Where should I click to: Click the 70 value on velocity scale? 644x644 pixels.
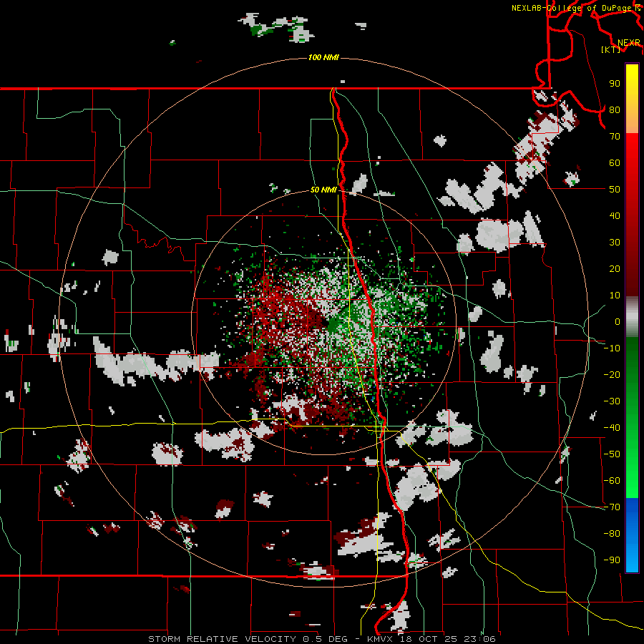pyautogui.click(x=615, y=137)
